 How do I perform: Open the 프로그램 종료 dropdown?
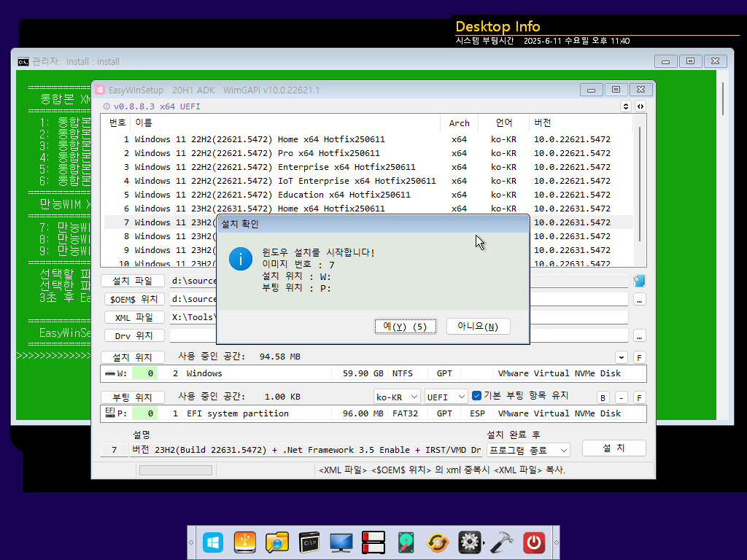coord(528,449)
